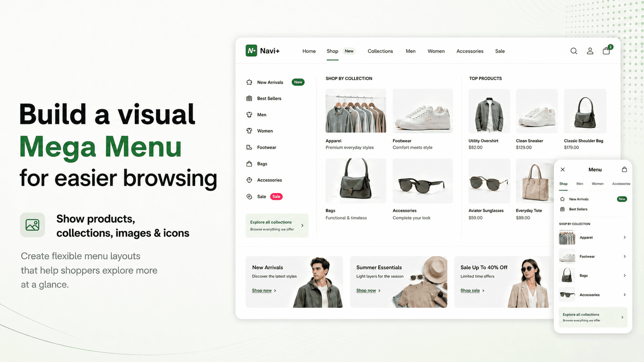This screenshot has height=362, width=644.
Task: Select the Best Sellers sidebar icon
Action: pyautogui.click(x=249, y=99)
